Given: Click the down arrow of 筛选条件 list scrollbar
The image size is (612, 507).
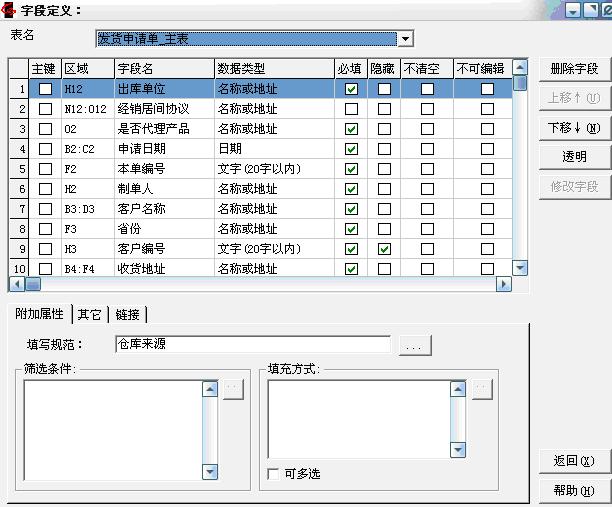Looking at the screenshot, I should pyautogui.click(x=210, y=472).
